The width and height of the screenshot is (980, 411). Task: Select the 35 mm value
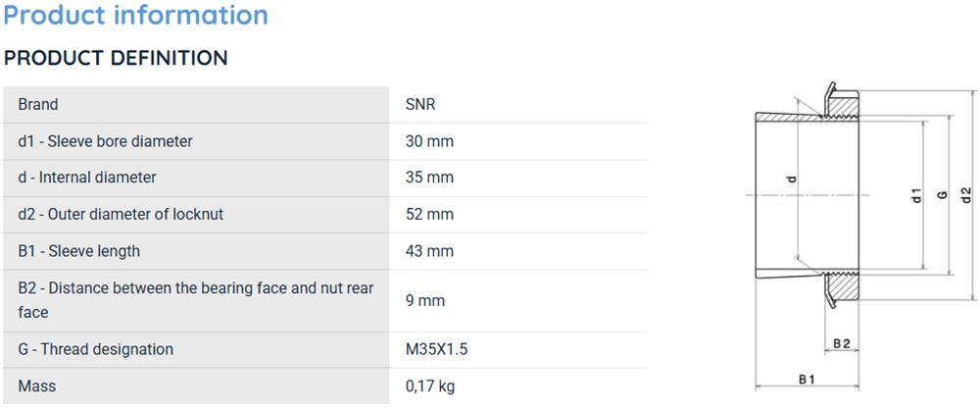pos(429,178)
